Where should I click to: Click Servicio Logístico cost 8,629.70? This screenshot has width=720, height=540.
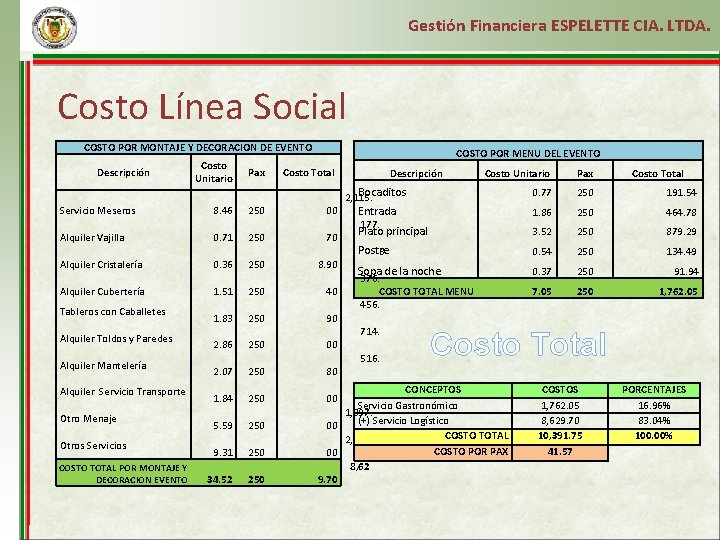pos(560,421)
